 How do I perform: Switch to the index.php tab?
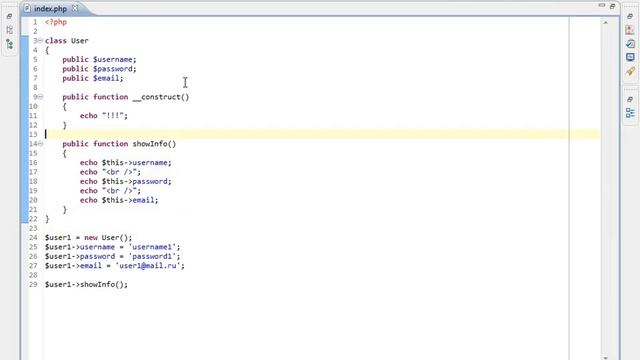[x=50, y=9]
